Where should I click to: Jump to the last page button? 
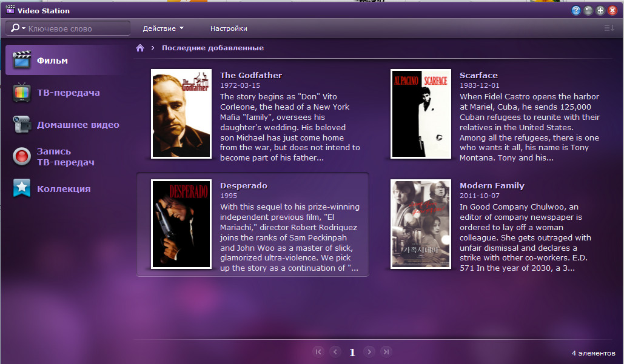[x=386, y=352]
